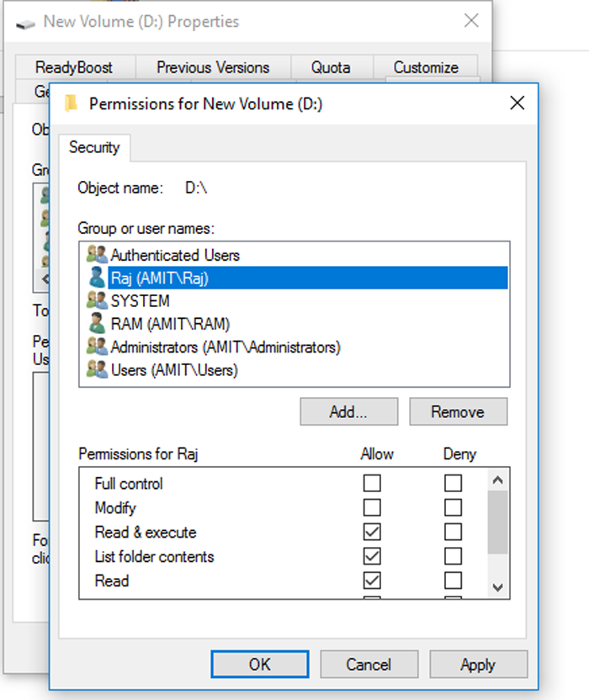Screen dimensions: 589x700
Task: Click the Users group icon
Action: [97, 369]
